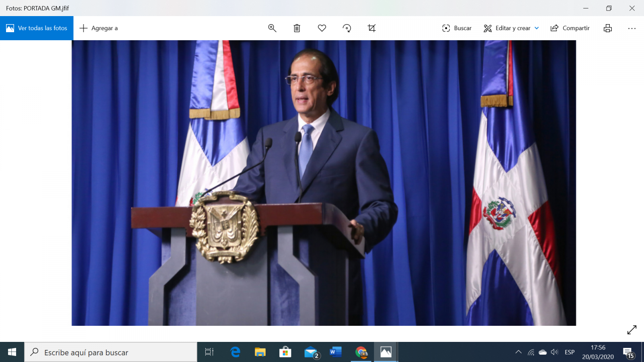Focus the Escribe aquí para buscar field

pos(111,352)
